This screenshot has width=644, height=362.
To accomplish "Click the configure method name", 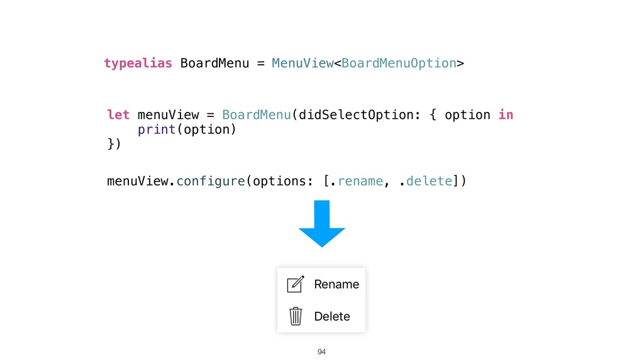I will [210, 182].
